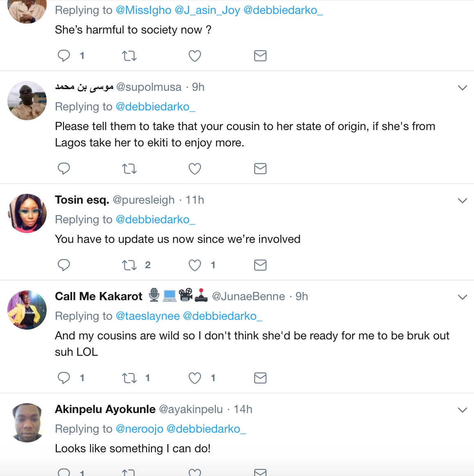The width and height of the screenshot is (474, 476).
Task: Expand the menu on Tosin esq.'s tweet
Action: [463, 200]
